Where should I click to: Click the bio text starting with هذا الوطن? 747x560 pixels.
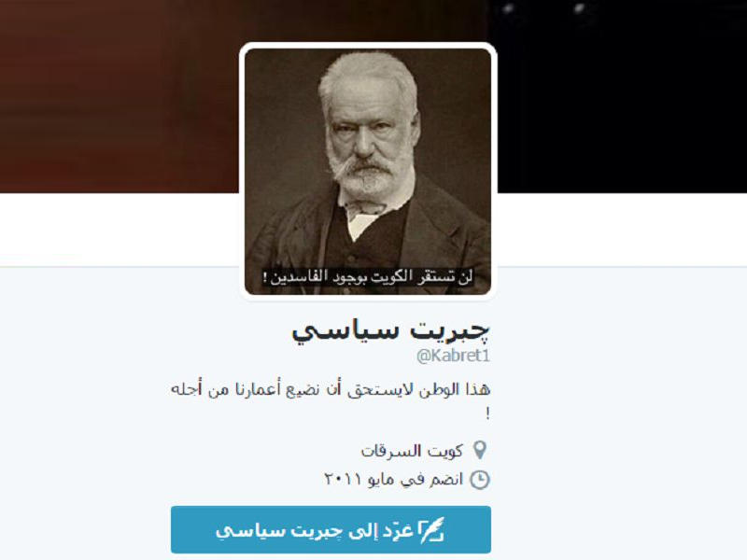click(331, 390)
